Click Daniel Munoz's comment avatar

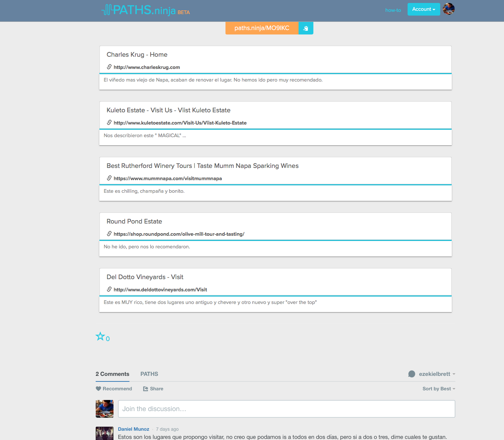tap(105, 433)
